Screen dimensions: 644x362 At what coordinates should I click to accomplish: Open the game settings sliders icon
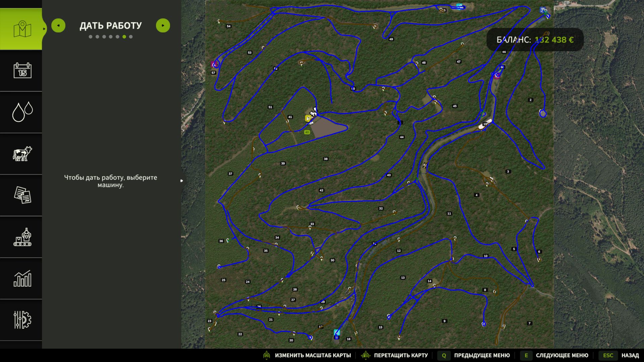pyautogui.click(x=22, y=320)
